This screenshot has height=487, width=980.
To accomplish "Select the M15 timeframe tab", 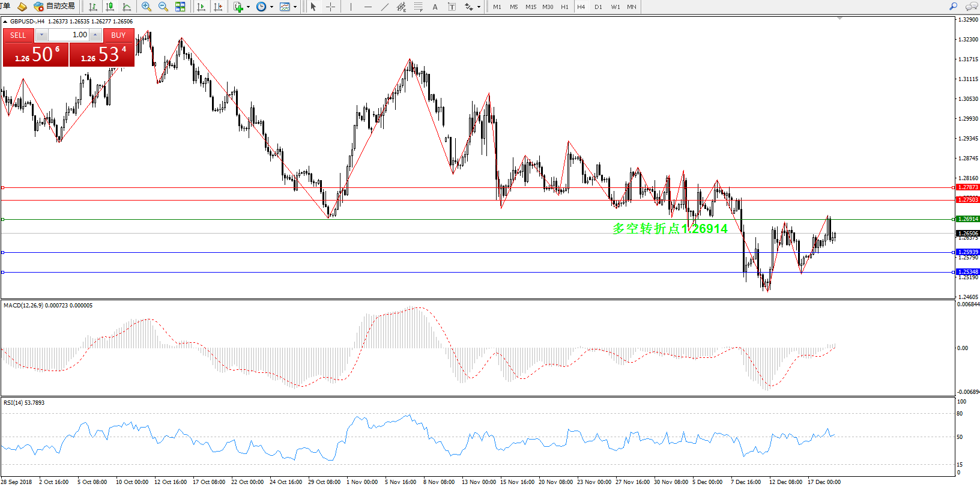I will point(531,7).
